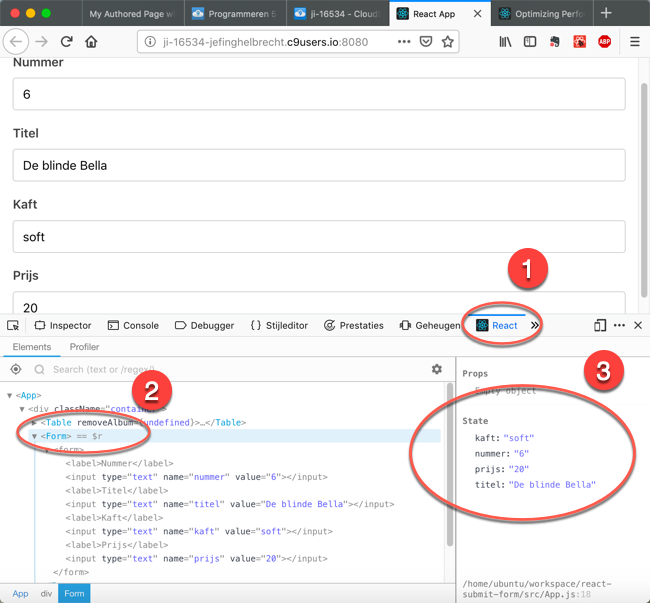Open the Console devtools tab

pyautogui.click(x=133, y=325)
